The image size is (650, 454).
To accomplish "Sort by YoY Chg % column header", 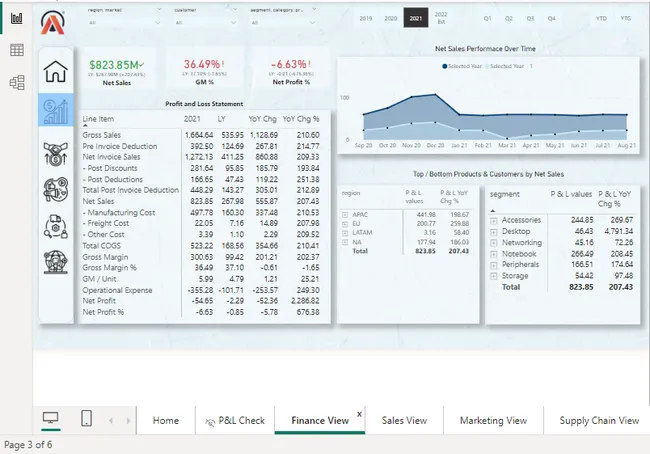I will [301, 119].
